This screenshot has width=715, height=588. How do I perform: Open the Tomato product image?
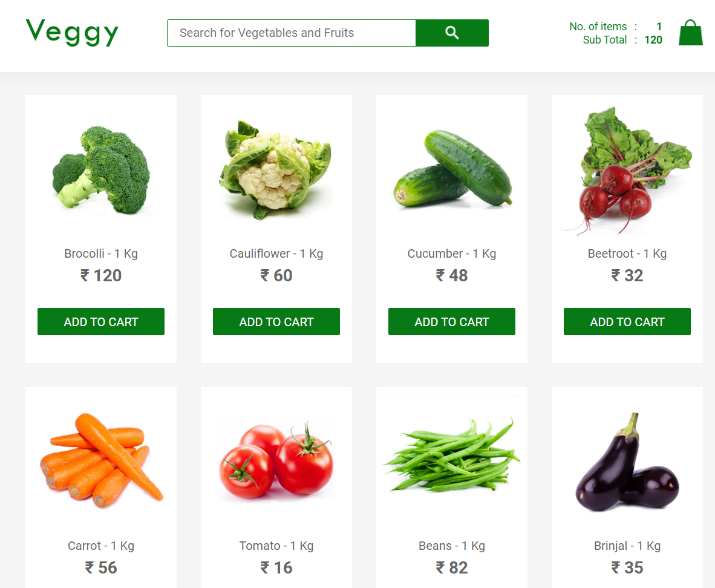(276, 460)
